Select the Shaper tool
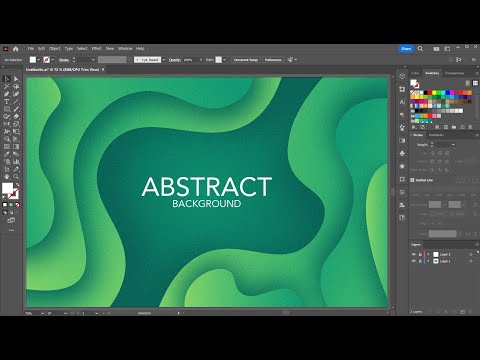Image resolution: width=480 pixels, height=360 pixels. point(7,117)
